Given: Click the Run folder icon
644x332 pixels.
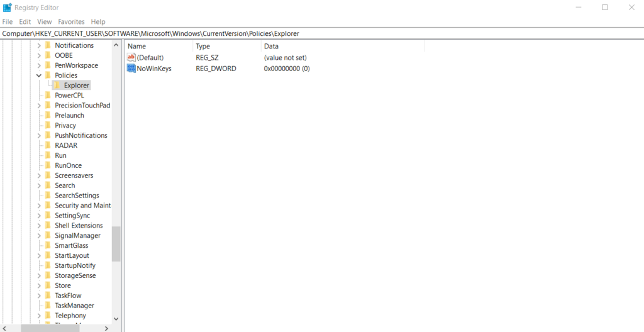Looking at the screenshot, I should (48, 155).
